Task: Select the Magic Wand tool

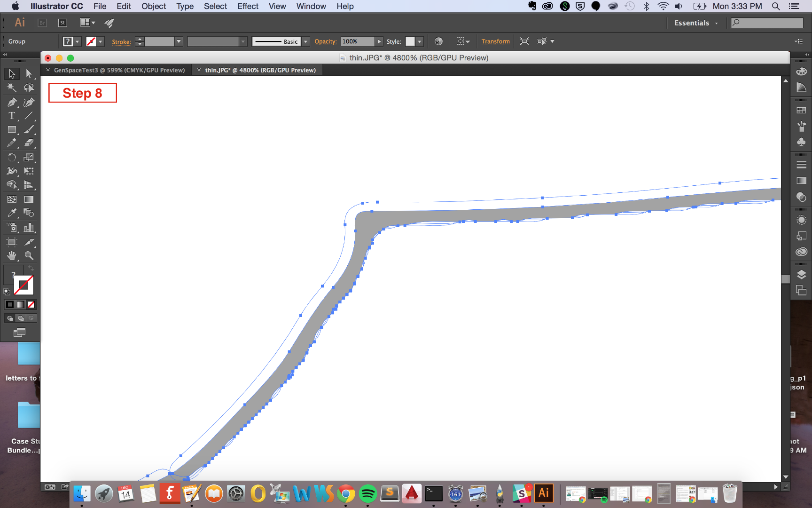Action: pos(12,87)
